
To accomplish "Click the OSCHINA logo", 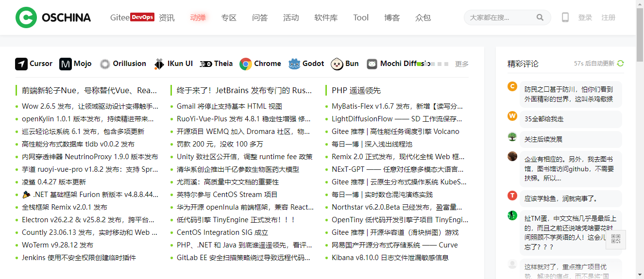I will click(53, 17).
